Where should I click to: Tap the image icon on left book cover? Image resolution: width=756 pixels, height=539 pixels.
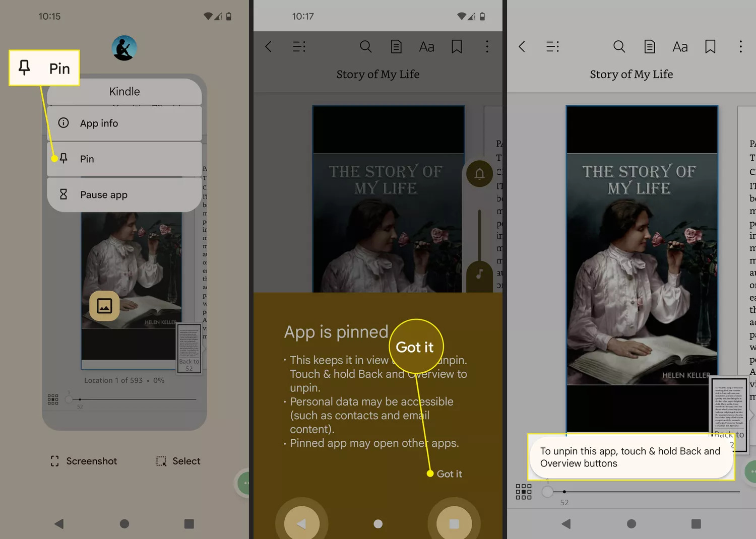(104, 306)
